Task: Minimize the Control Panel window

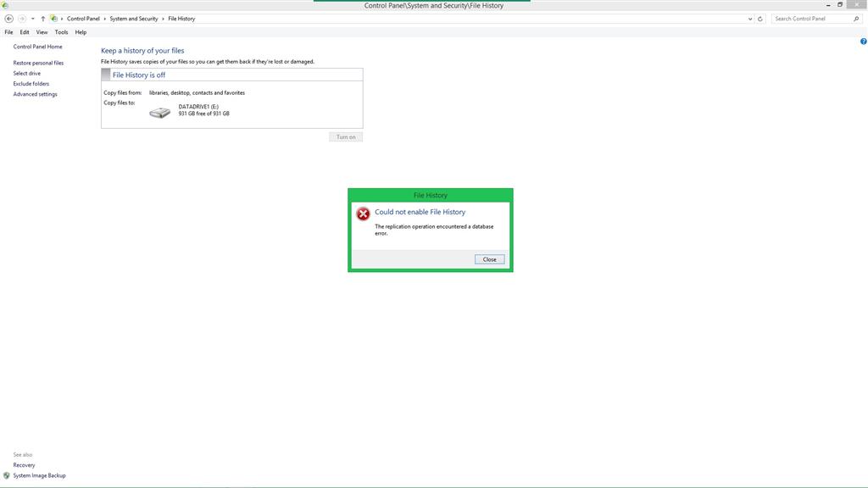Action: click(828, 5)
